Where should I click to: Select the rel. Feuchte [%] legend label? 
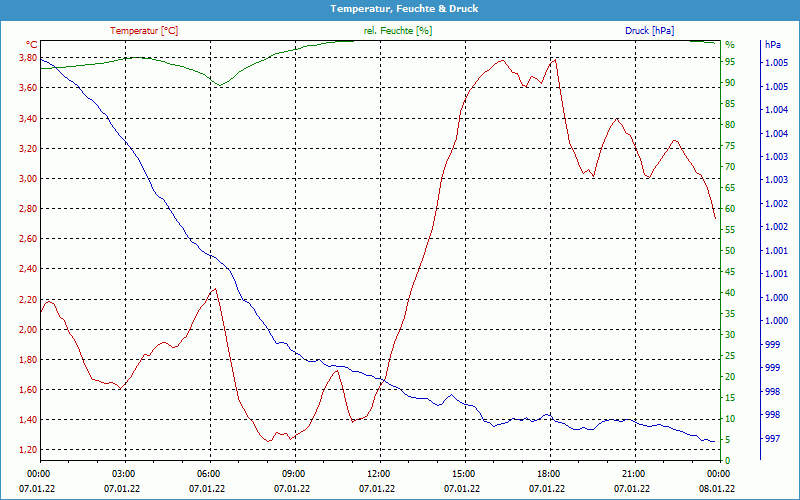pos(398,31)
